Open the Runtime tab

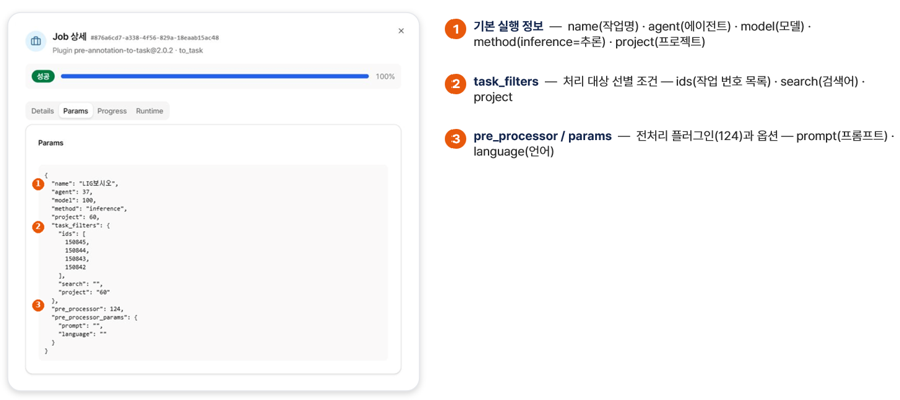tap(149, 111)
